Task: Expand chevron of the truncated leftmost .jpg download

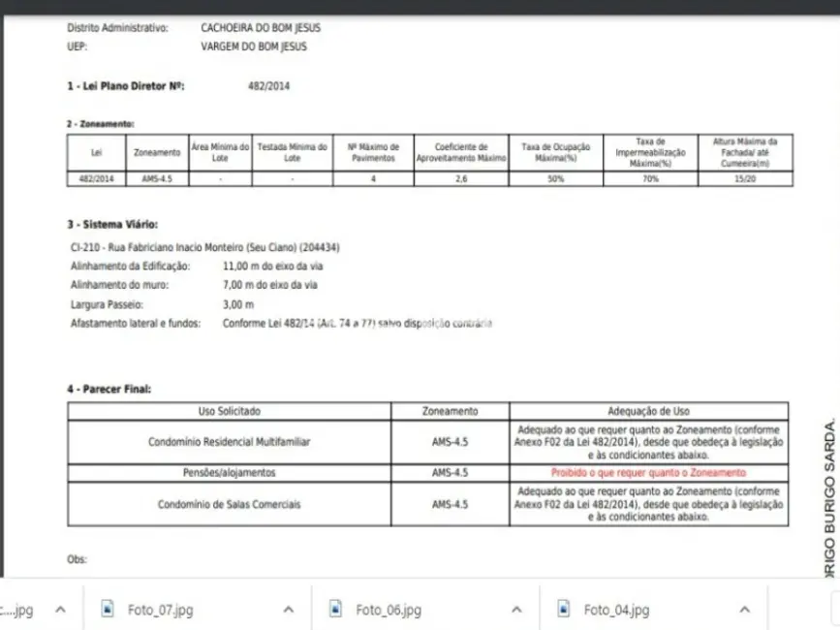Action: click(60, 610)
